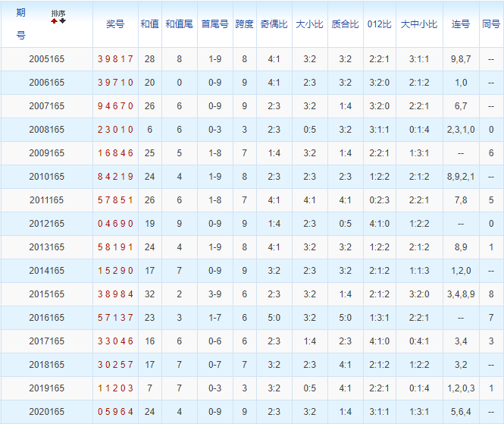Select period number 2011165

coord(46,199)
